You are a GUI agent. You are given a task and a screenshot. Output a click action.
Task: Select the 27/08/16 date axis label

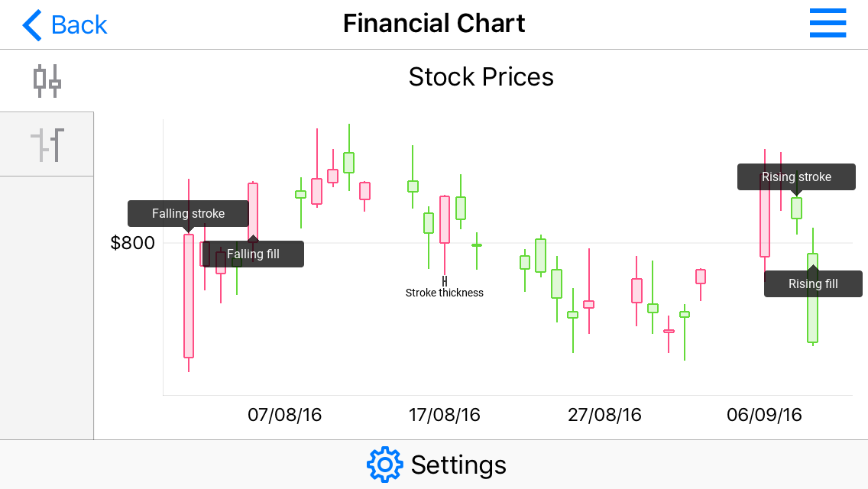[604, 415]
